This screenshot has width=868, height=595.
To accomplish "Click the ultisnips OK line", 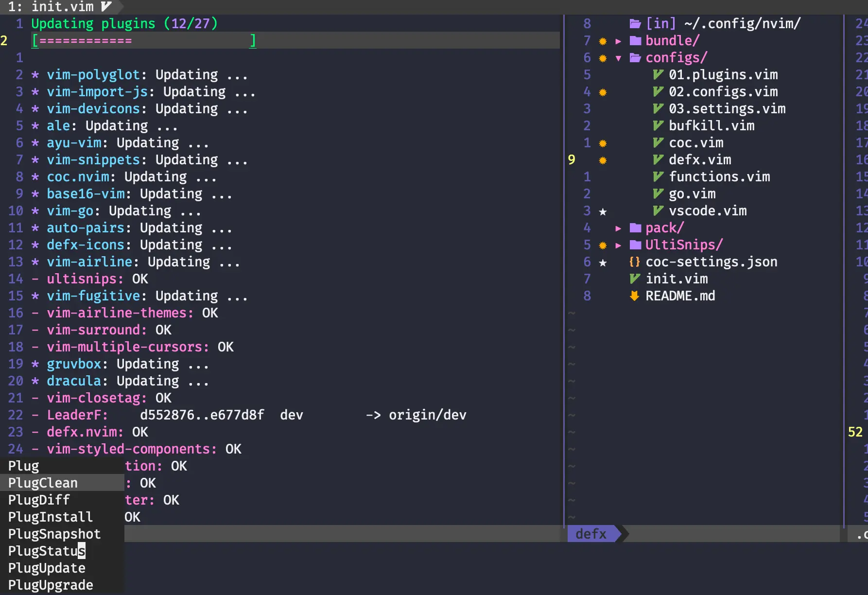I will coord(90,279).
